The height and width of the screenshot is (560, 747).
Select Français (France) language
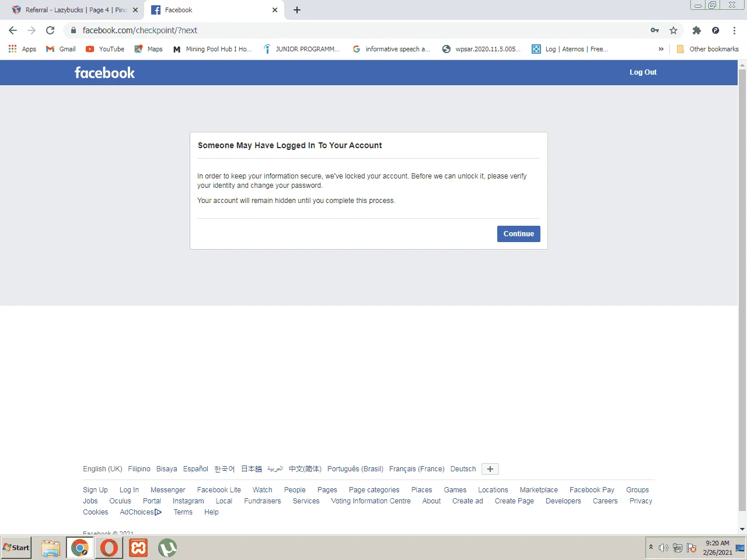click(417, 469)
